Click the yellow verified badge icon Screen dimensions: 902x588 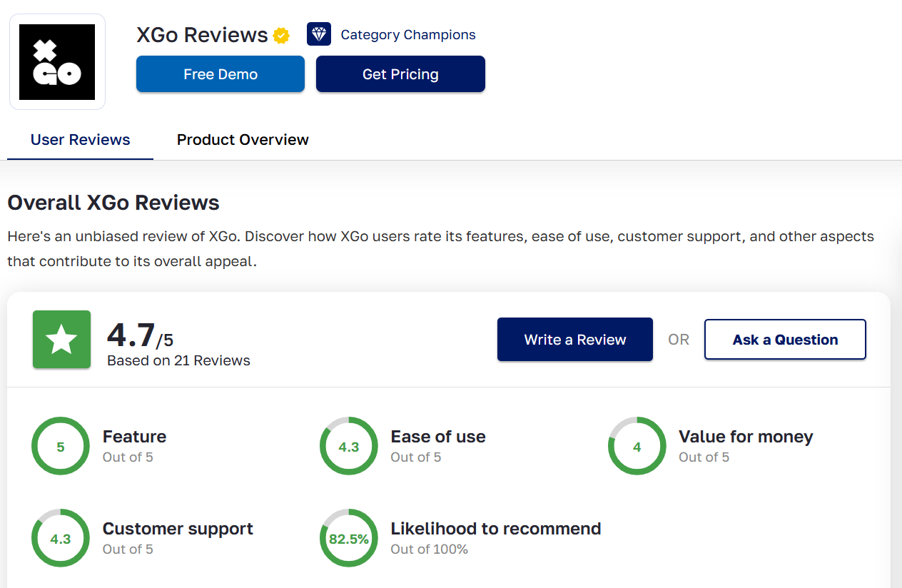281,35
